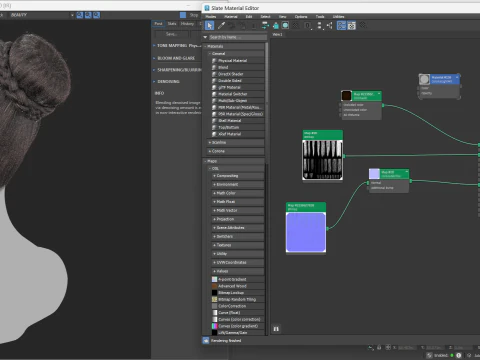Screen dimensions: 480x360
Task: Select the arrow Select tool in Slate toolbar
Action: pyautogui.click(x=209, y=25)
